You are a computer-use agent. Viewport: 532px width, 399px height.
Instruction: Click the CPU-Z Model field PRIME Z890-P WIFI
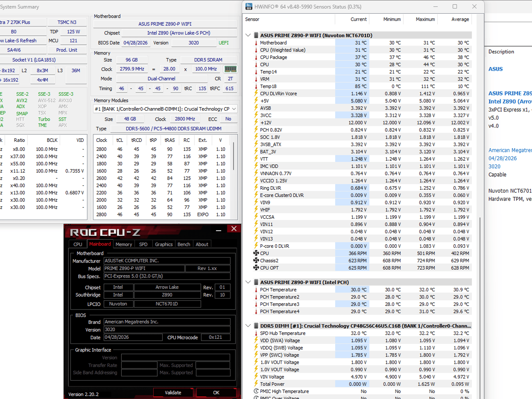(144, 268)
